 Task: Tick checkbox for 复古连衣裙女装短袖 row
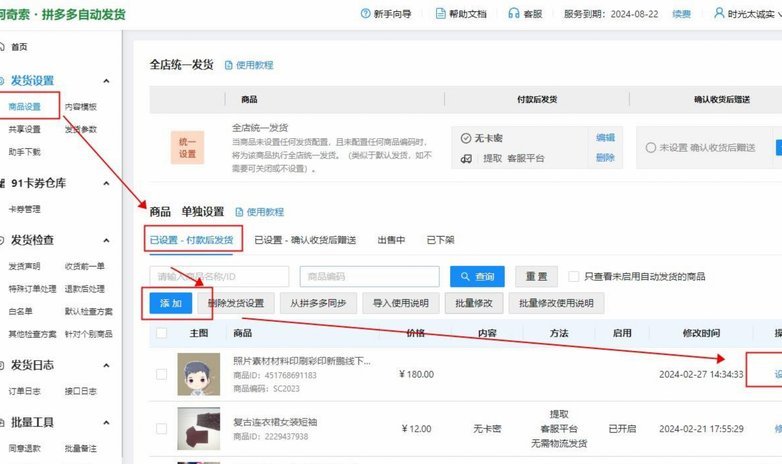tap(161, 429)
